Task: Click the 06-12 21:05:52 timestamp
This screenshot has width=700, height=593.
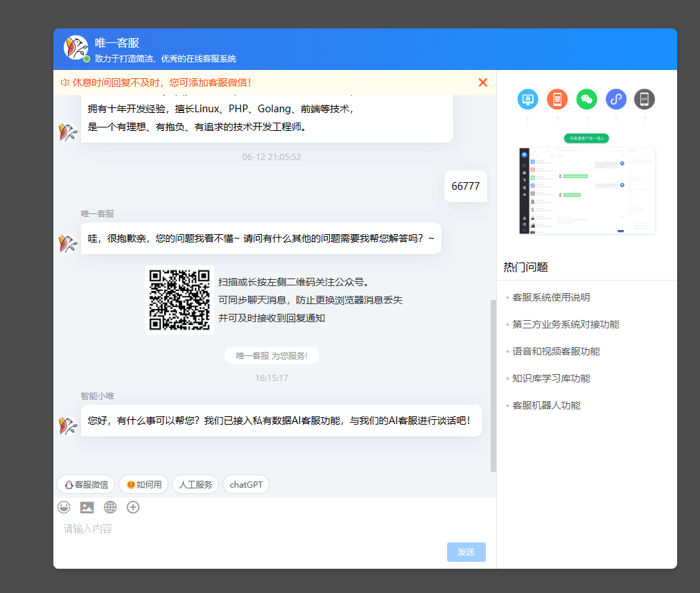Action: pyautogui.click(x=272, y=157)
